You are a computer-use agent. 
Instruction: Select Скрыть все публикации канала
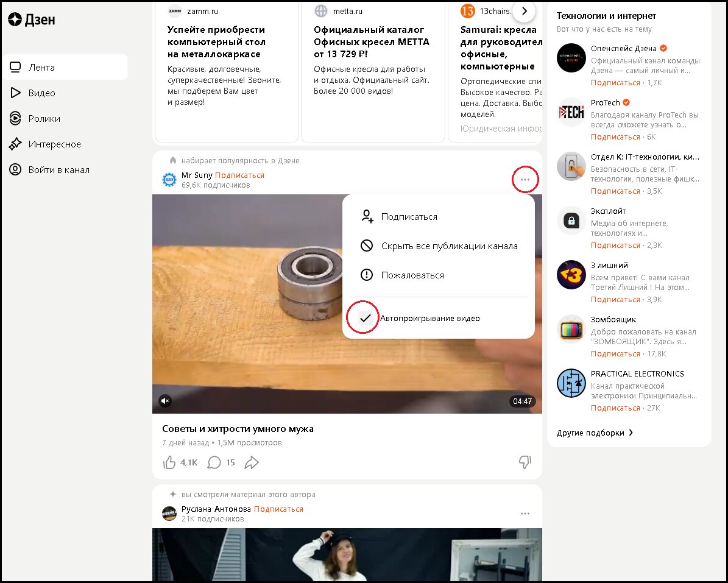tap(439, 246)
